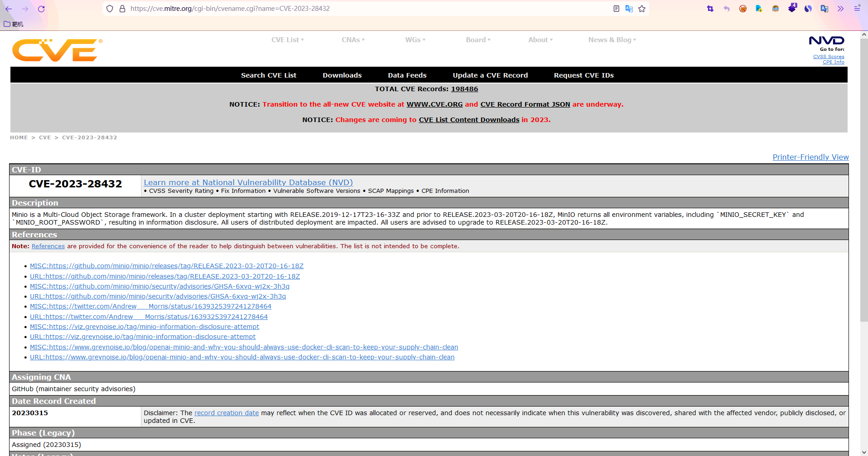The width and height of the screenshot is (868, 456).
Task: Click the tracking protection shield icon
Action: (x=110, y=9)
